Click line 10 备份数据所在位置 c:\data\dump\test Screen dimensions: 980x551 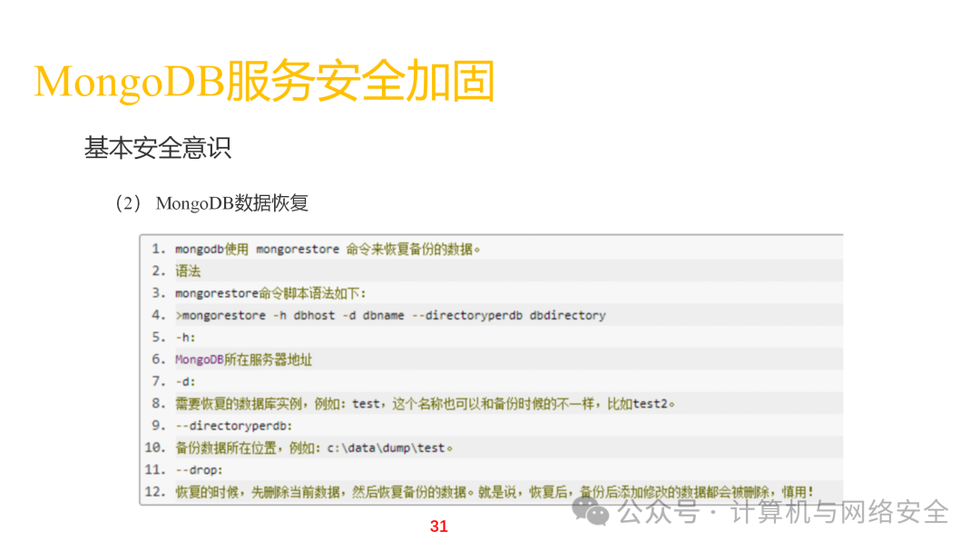tap(314, 448)
